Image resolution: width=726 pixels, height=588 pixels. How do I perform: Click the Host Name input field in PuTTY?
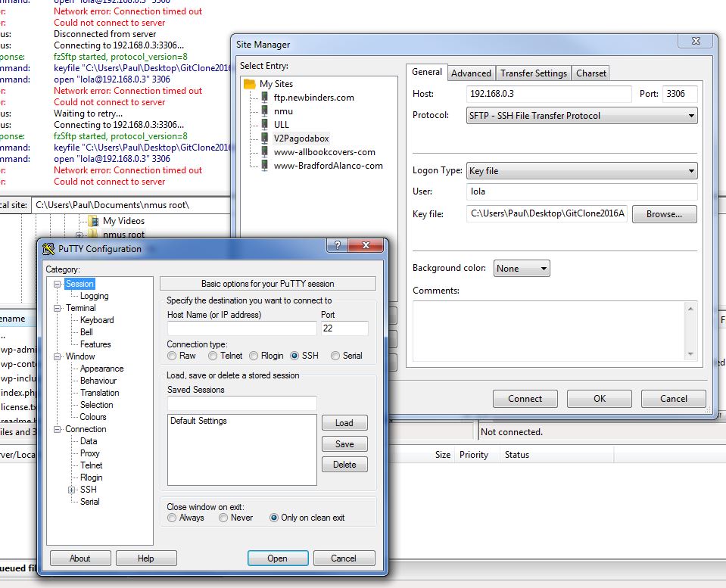(241, 328)
